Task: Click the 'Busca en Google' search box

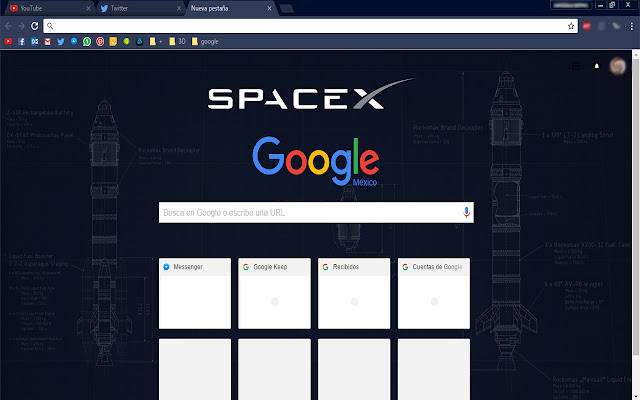Action: 316,212
